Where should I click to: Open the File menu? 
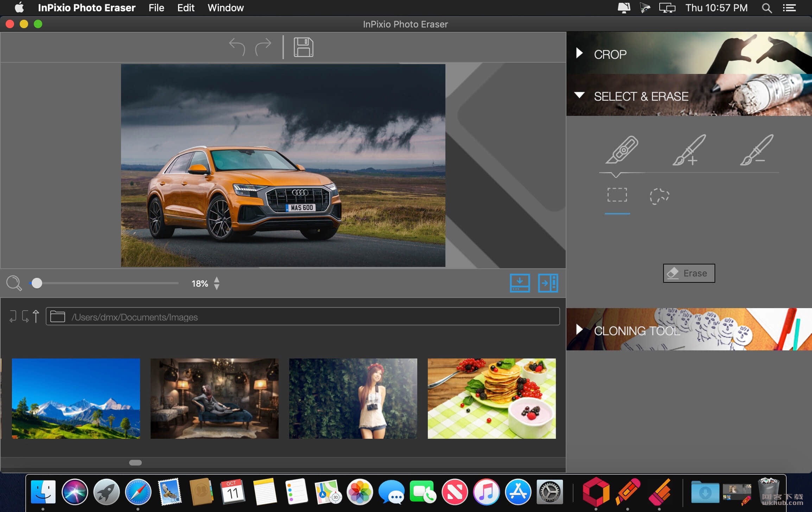156,8
